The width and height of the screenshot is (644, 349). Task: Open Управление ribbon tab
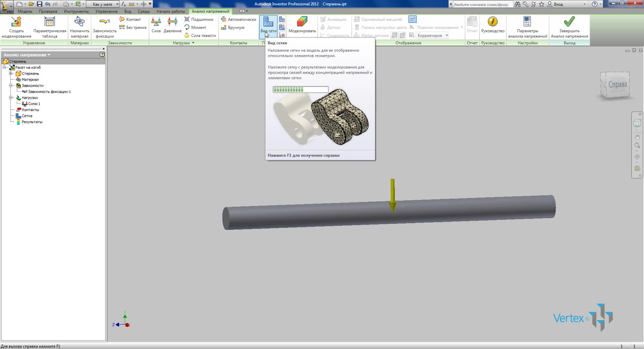coord(106,11)
